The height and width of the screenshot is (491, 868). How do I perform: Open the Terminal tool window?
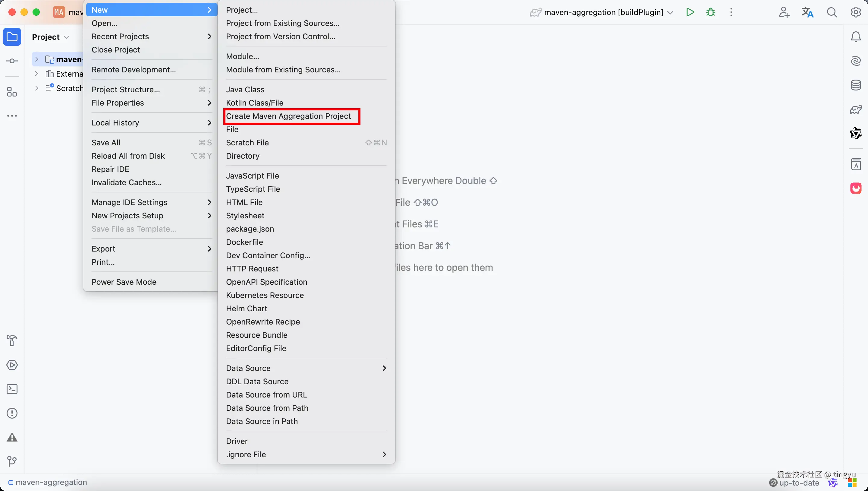coord(12,389)
